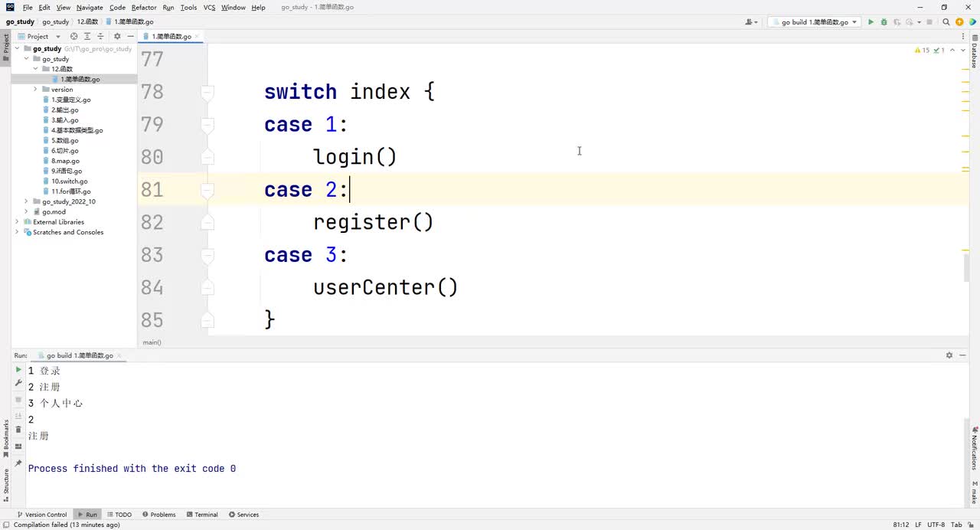
Task: Open the Services tool window
Action: point(243,515)
